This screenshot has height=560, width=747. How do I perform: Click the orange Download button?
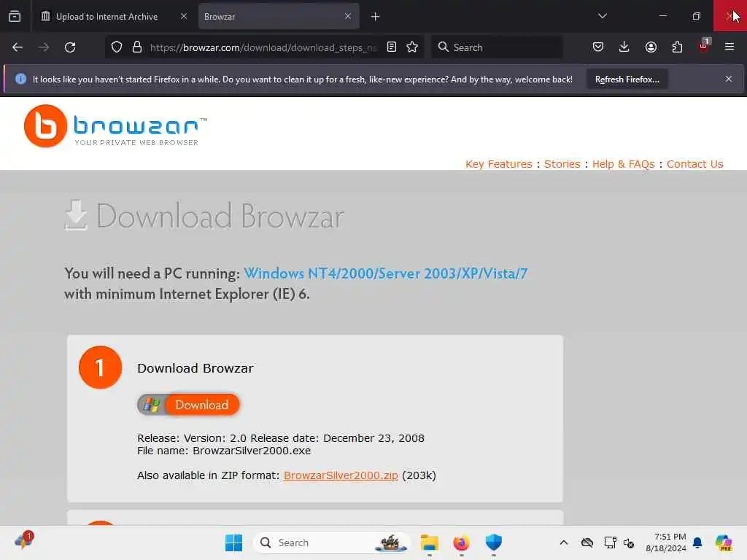tap(202, 405)
